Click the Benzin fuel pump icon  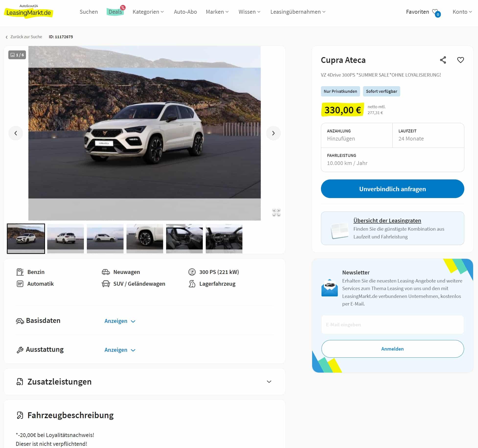[x=20, y=272]
